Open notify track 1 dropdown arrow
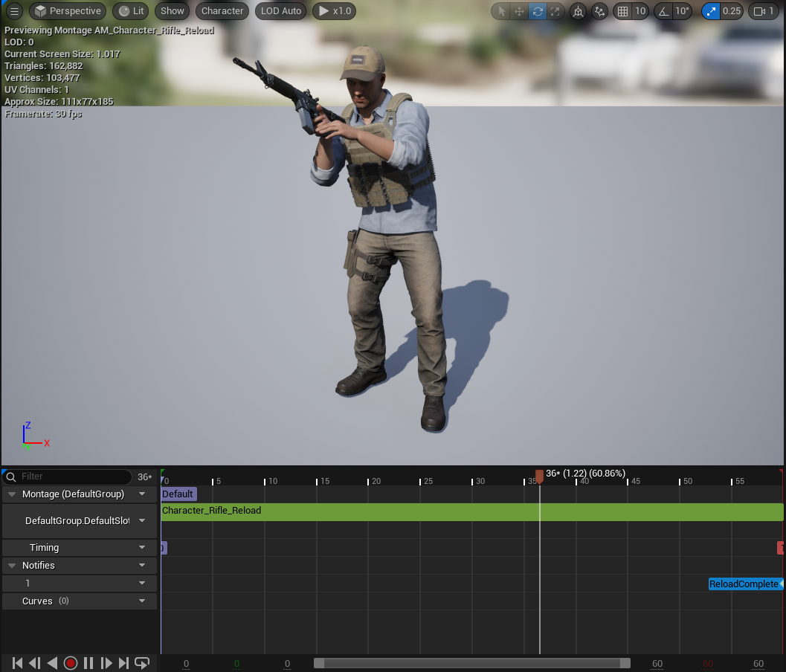The height and width of the screenshot is (672, 786). [x=142, y=584]
